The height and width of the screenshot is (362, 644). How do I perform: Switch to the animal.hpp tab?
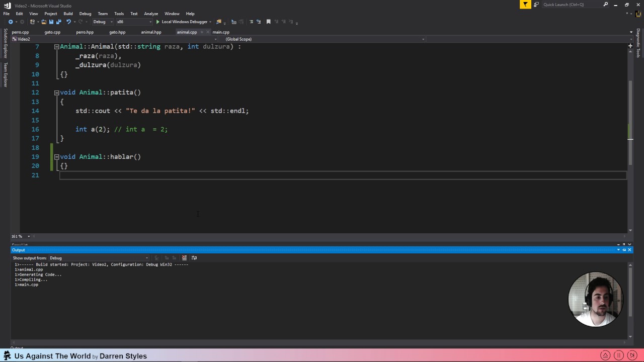click(151, 32)
